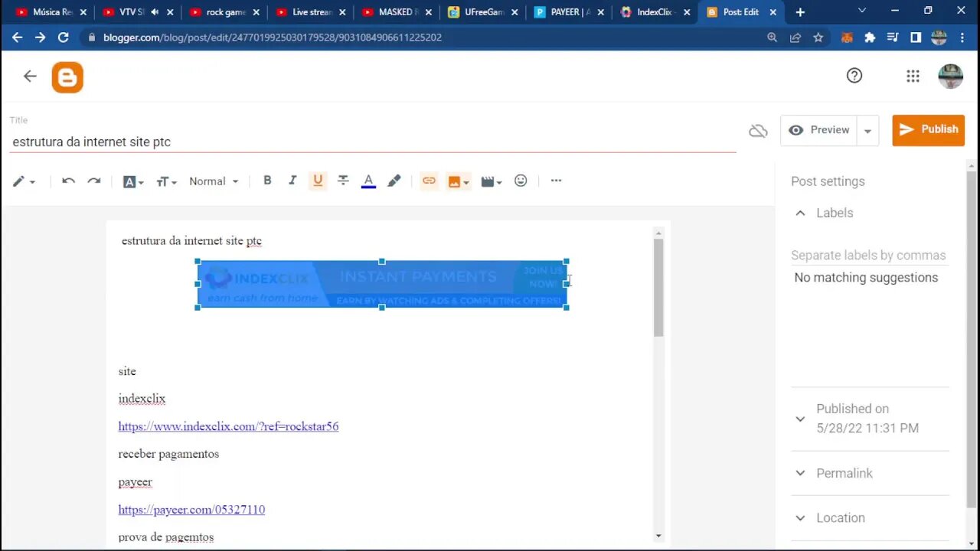Undo the last edit
The height and width of the screenshot is (551, 980).
tap(68, 181)
